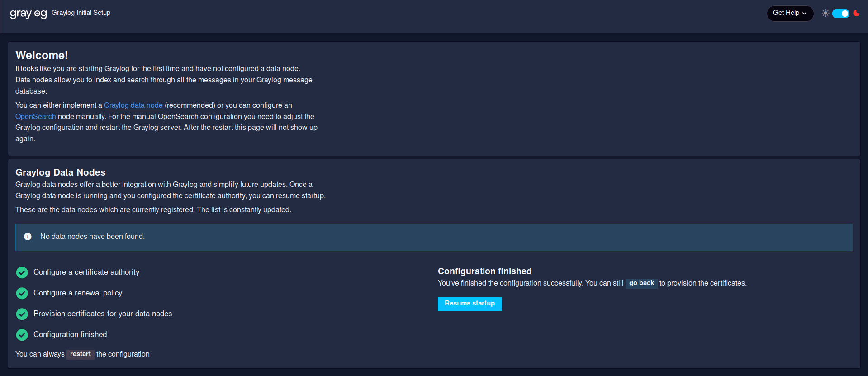This screenshot has height=376, width=868.
Task: Toggle the dark/light theme switch
Action: pyautogui.click(x=841, y=14)
